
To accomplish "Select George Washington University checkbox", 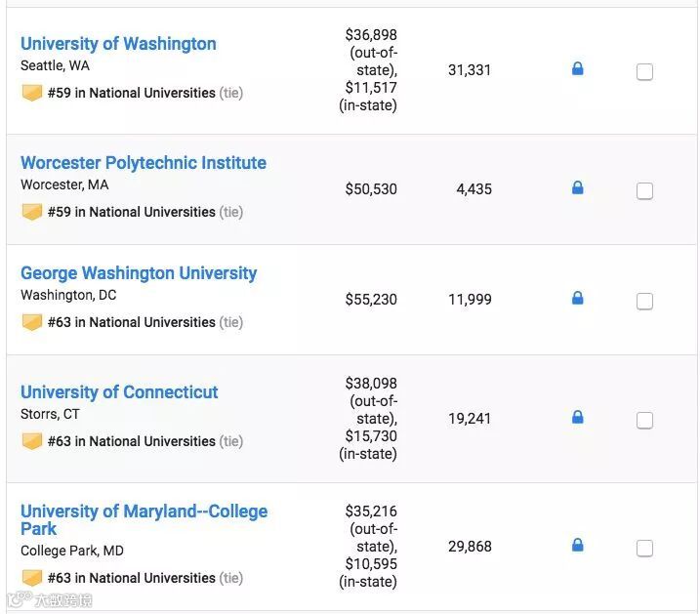I will (644, 301).
